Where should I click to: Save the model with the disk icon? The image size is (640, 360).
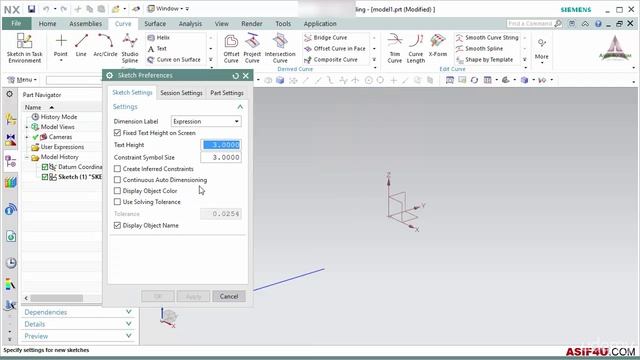coord(31,9)
